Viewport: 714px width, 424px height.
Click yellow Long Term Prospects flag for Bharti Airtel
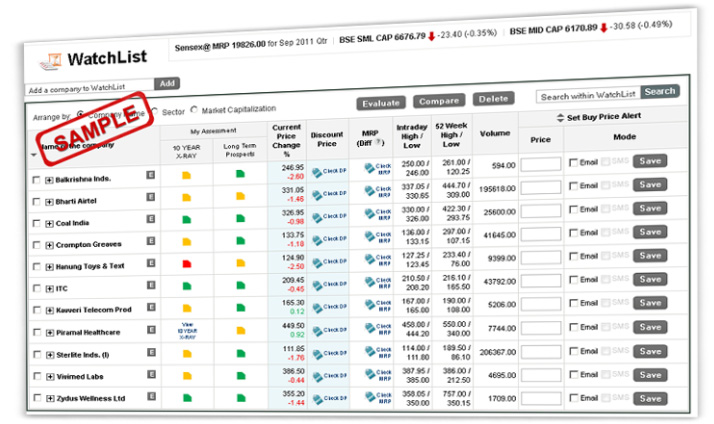tap(240, 196)
